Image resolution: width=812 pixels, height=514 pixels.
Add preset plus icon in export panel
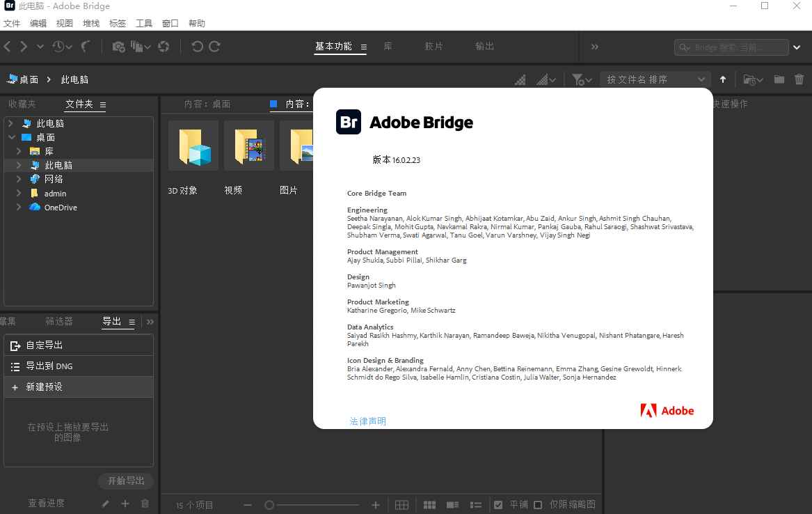(x=125, y=503)
